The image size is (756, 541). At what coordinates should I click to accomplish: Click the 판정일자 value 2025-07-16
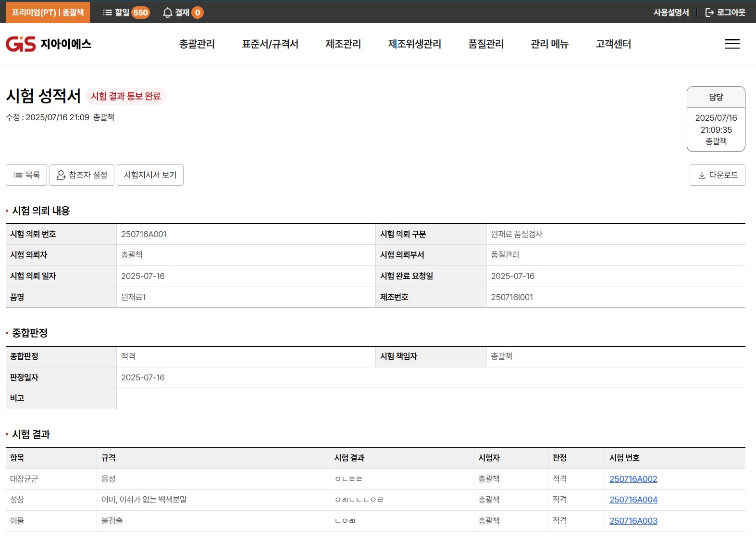point(143,377)
